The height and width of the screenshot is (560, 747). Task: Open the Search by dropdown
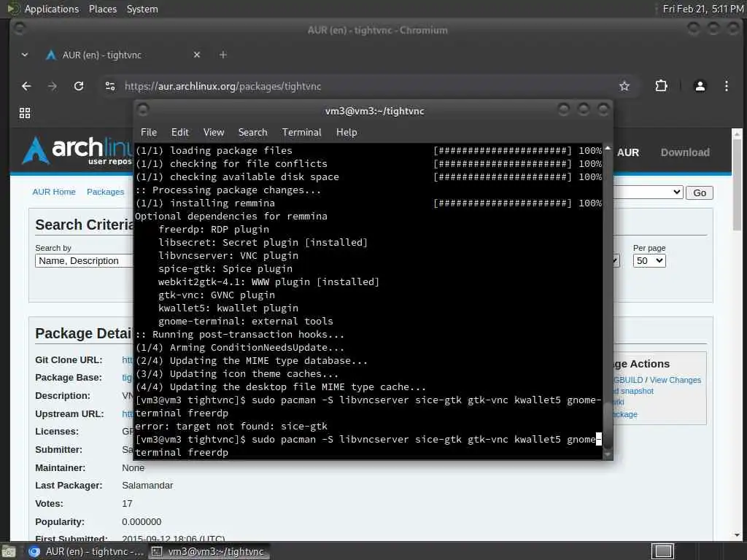[84, 261]
